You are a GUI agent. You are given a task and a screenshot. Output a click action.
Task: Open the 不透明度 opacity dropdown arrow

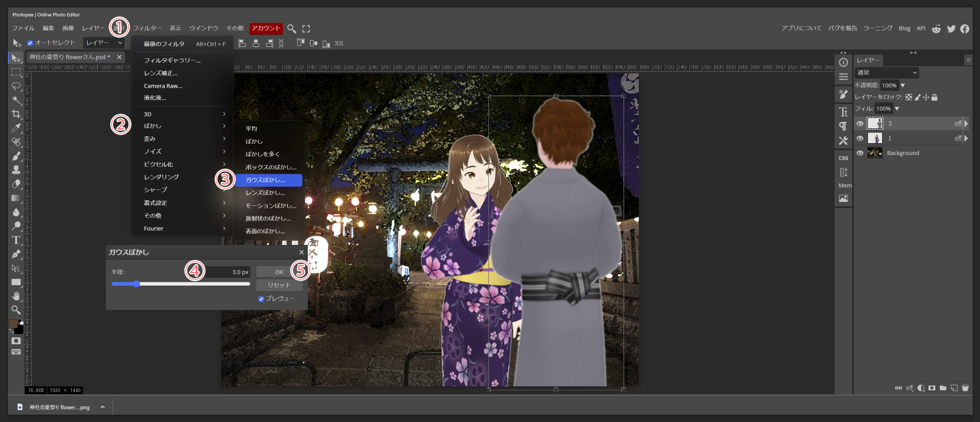903,85
